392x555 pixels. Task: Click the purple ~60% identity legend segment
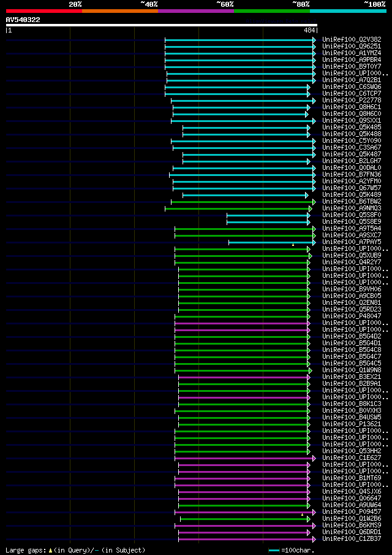tap(196, 11)
